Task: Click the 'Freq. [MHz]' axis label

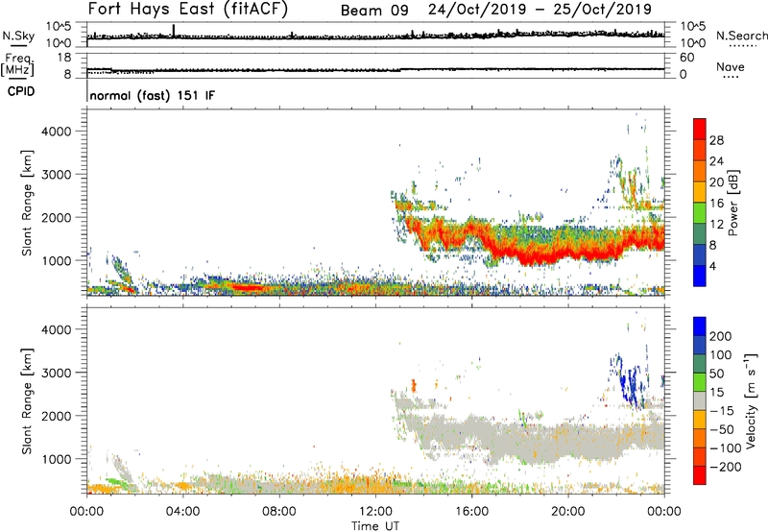Action: (x=17, y=65)
